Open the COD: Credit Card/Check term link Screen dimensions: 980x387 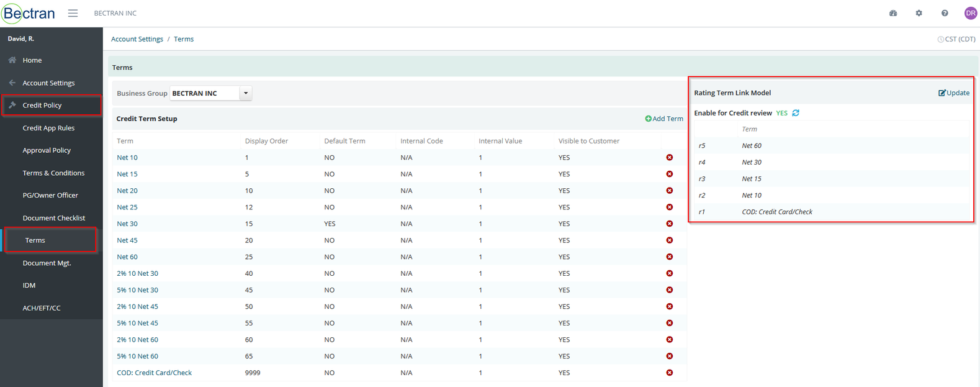click(x=154, y=373)
